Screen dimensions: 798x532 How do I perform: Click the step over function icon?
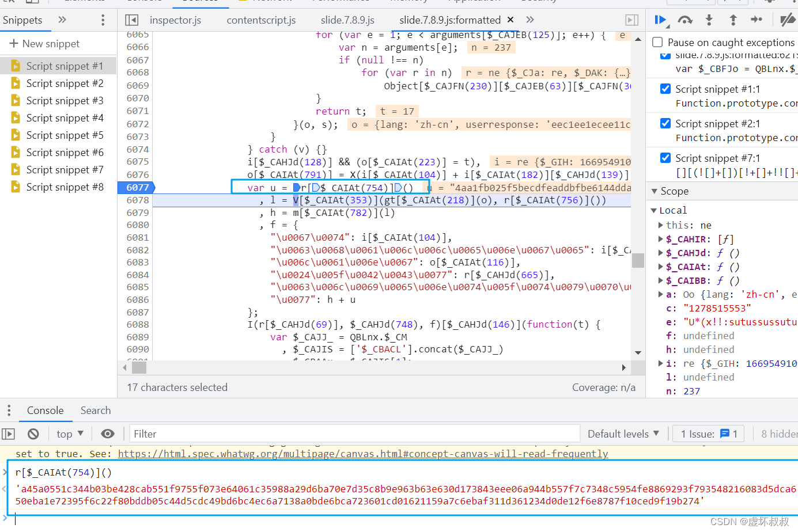click(684, 20)
